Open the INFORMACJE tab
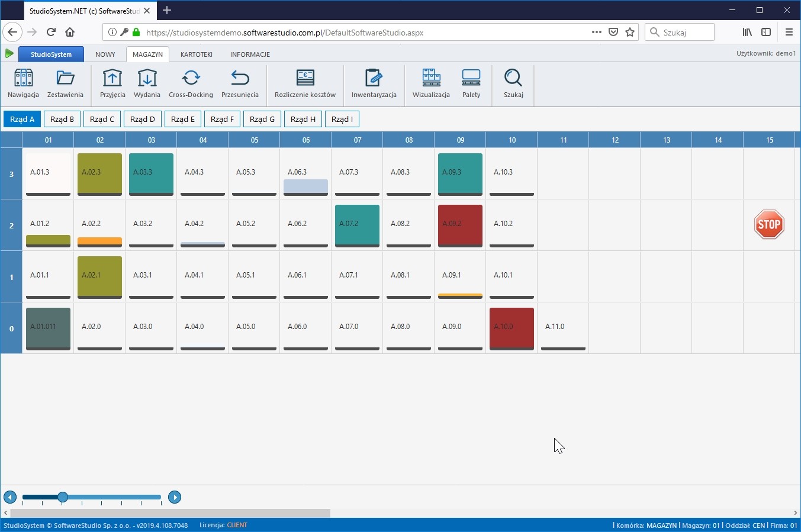 [x=250, y=54]
